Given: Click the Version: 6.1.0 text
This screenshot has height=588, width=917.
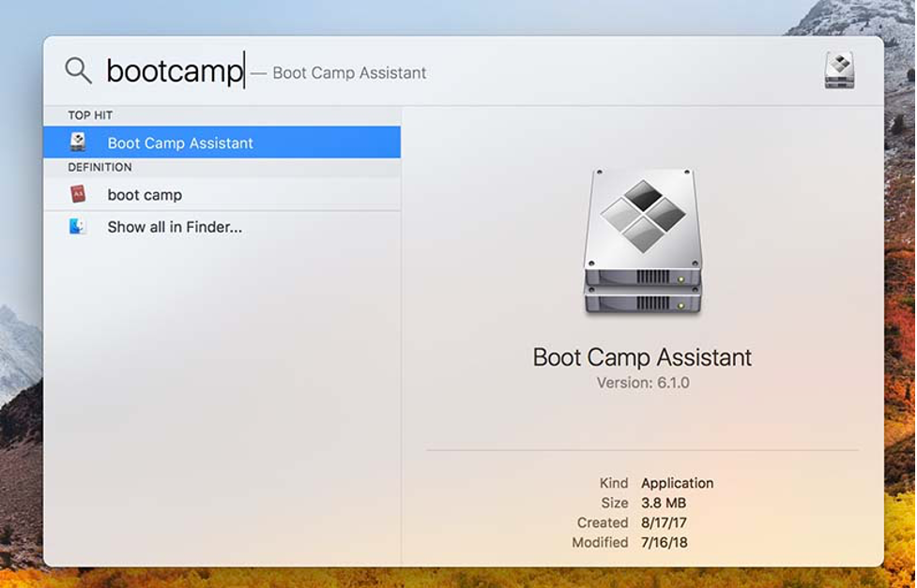Looking at the screenshot, I should 643,383.
